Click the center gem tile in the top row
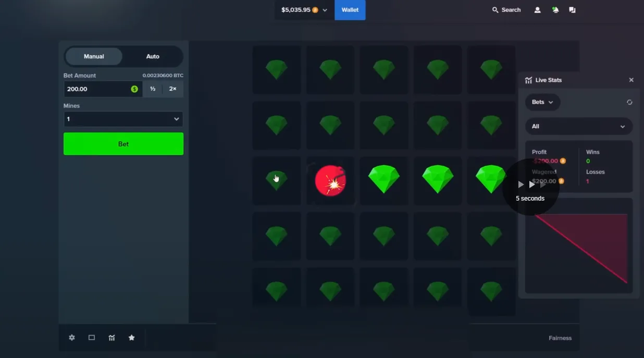Viewport: 644px width, 358px height. (x=384, y=69)
